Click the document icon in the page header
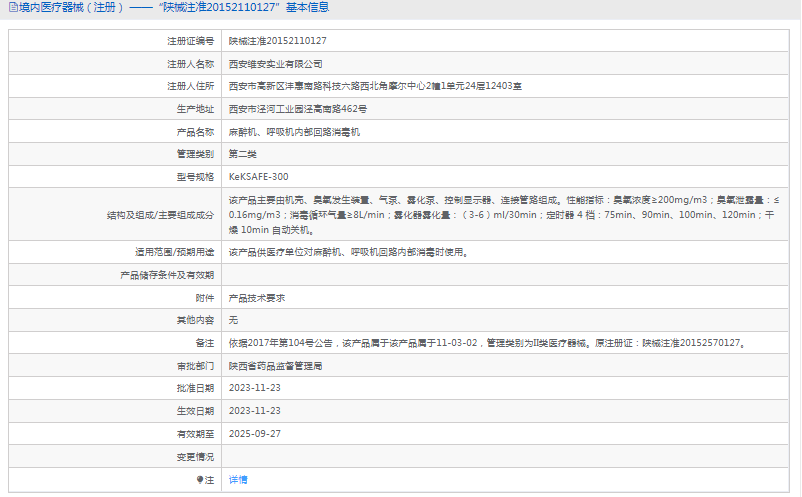Image resolution: width=802 pixels, height=497 pixels. point(11,8)
